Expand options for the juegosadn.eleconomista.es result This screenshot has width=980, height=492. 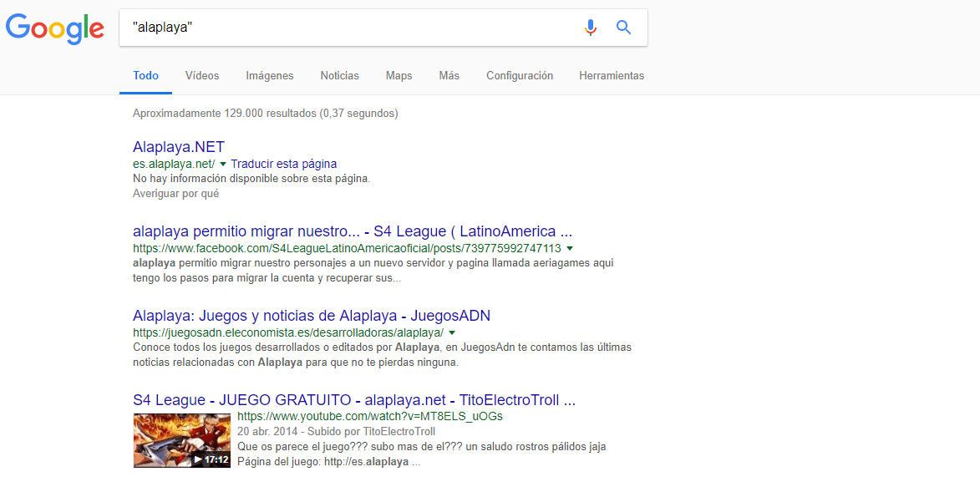(x=451, y=332)
